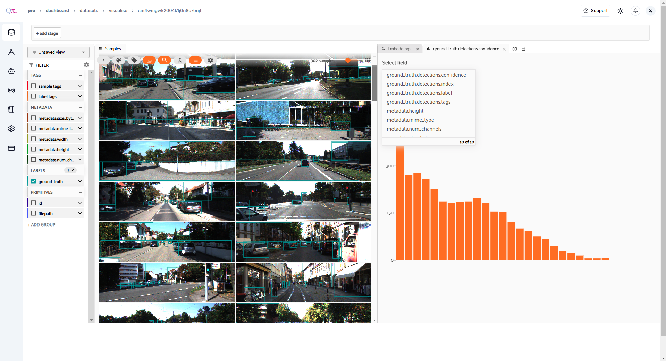Enable the metadata.width checkbox

click(x=34, y=139)
